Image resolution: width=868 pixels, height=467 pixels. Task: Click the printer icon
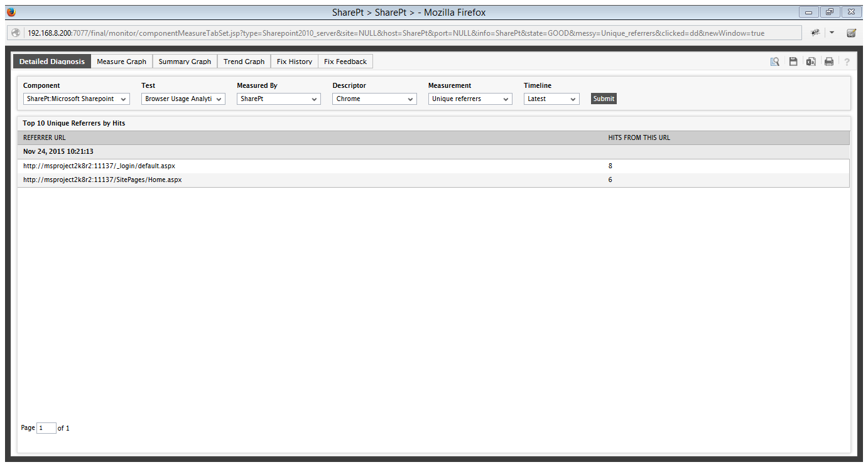click(829, 62)
